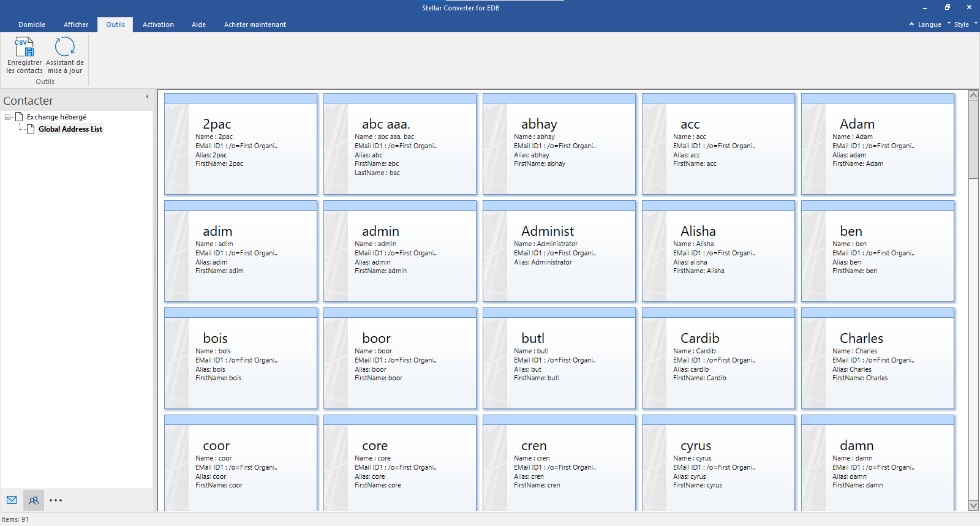This screenshot has width=980, height=526.
Task: Select Exchange hébergé tree item
Action: click(56, 117)
